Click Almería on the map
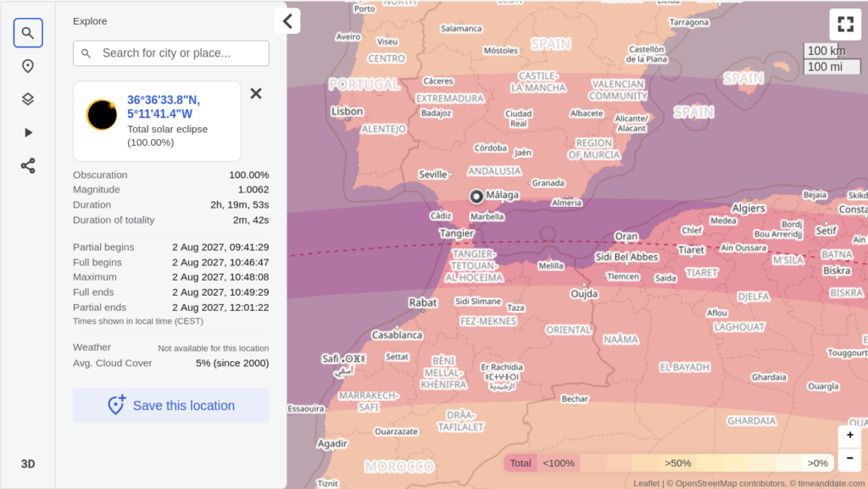868x489 pixels. click(x=566, y=203)
